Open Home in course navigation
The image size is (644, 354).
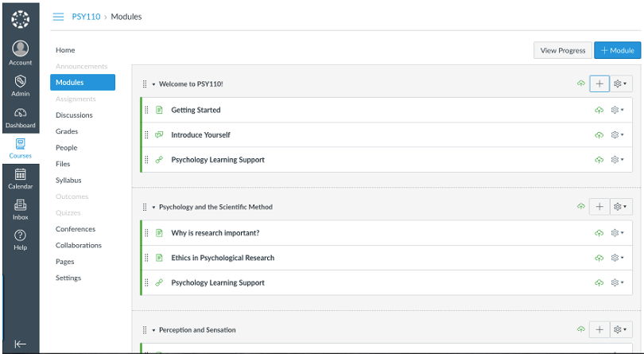[x=65, y=50]
